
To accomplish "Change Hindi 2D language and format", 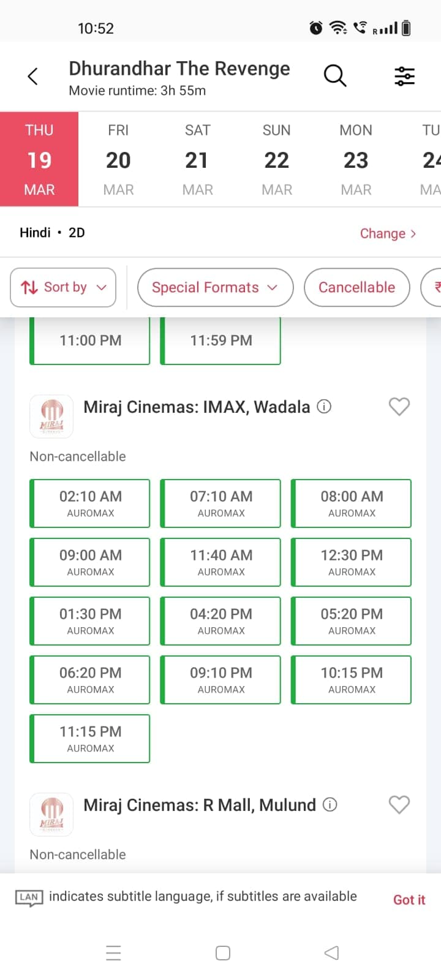I will 388,233.
